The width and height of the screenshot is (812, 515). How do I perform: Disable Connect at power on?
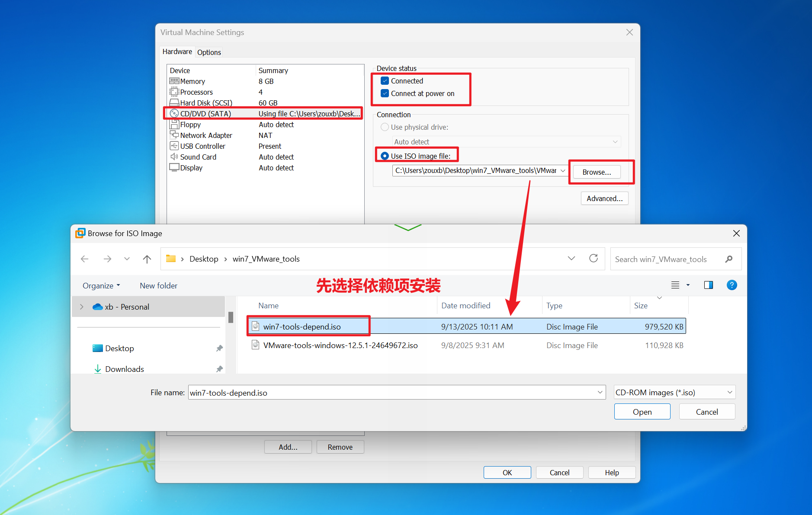pos(385,93)
